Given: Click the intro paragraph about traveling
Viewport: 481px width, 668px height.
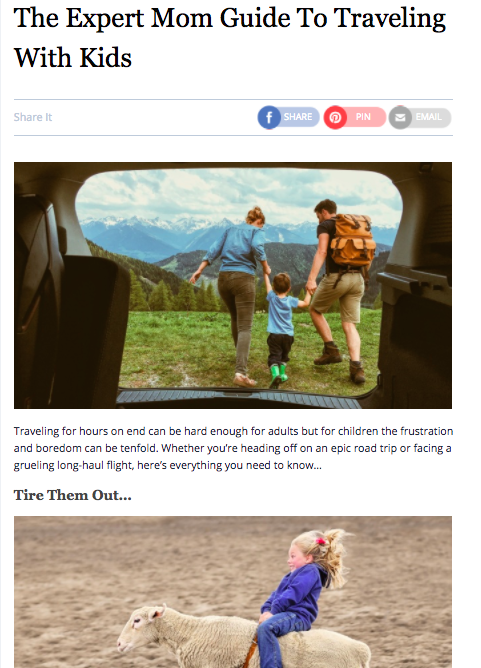Looking at the screenshot, I should 233,448.
